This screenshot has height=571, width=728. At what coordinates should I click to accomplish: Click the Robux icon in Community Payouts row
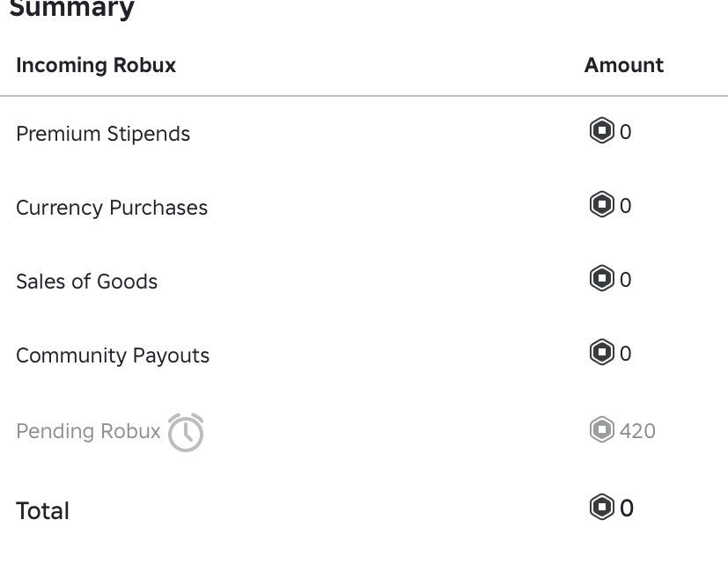pos(602,352)
